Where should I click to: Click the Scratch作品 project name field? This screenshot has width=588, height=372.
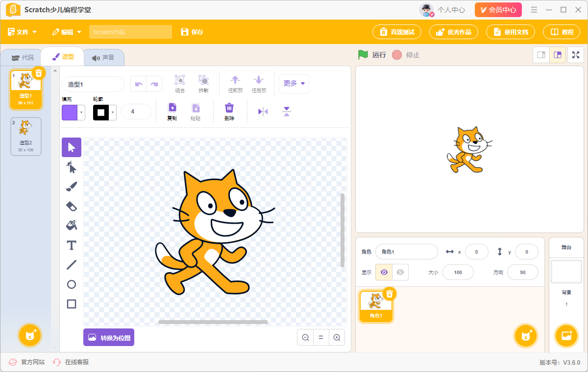pyautogui.click(x=130, y=32)
